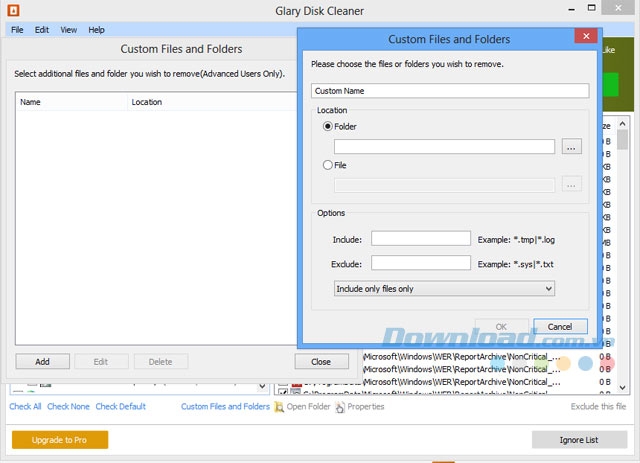The height and width of the screenshot is (463, 640).
Task: Click the Add button
Action: pos(42,362)
